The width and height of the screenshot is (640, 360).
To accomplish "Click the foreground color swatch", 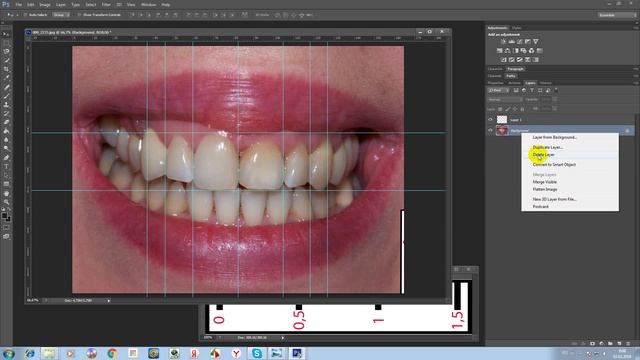I will 4,215.
